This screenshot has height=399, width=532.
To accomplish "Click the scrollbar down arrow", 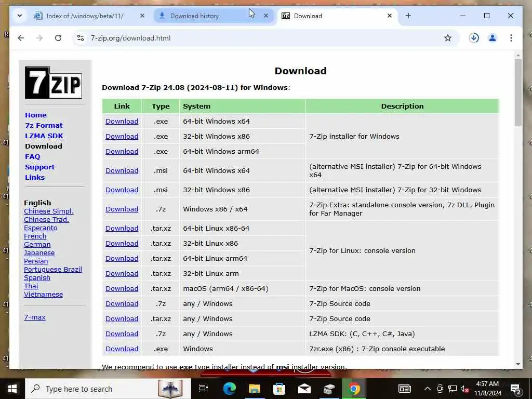I will [518, 364].
